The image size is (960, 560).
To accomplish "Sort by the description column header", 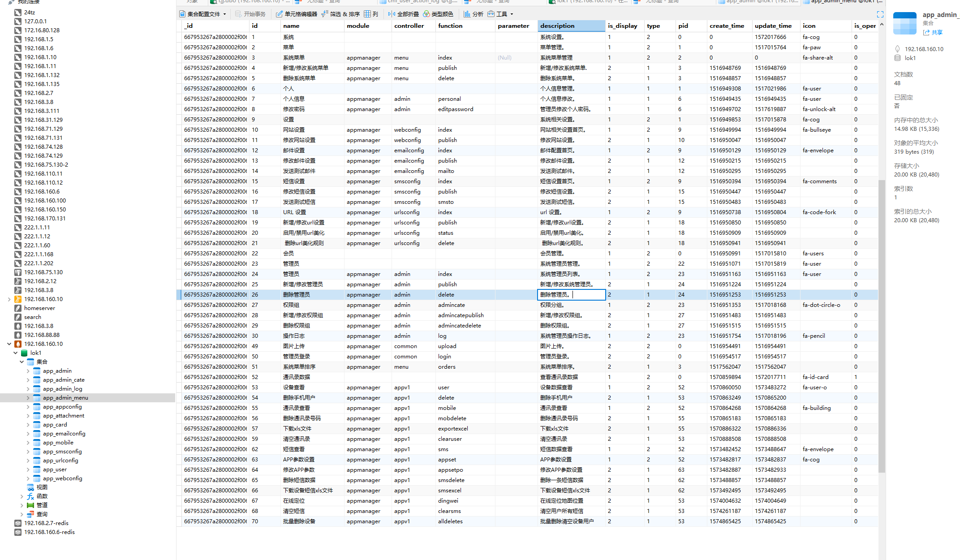I will [571, 26].
